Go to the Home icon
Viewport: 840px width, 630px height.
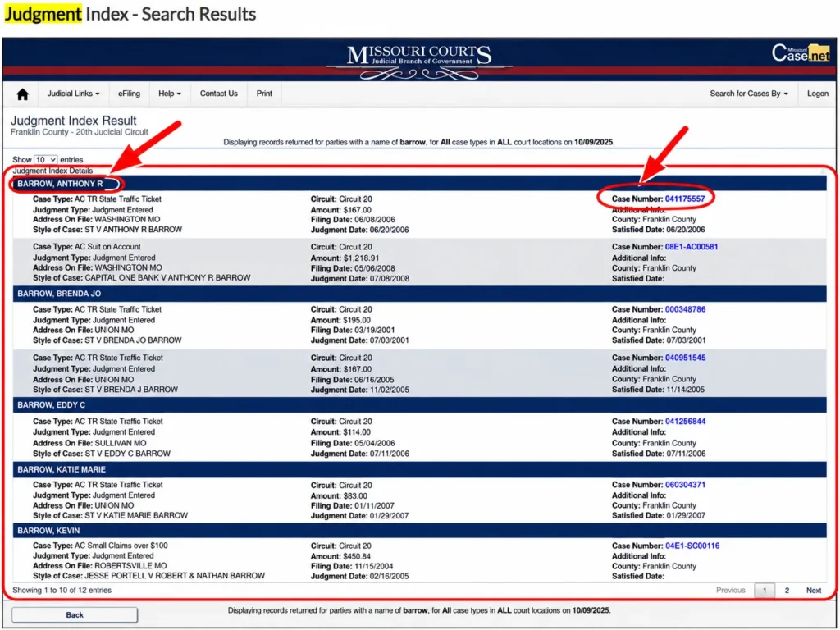tap(22, 94)
